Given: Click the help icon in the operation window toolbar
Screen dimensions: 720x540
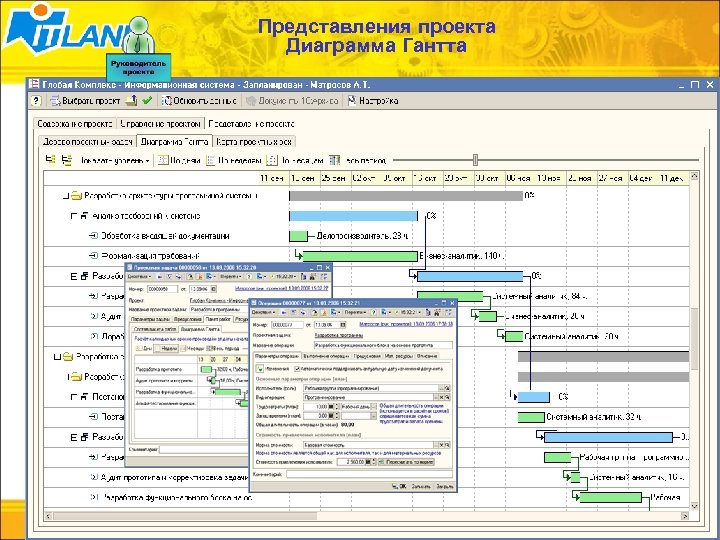Looking at the screenshot, I should click(x=373, y=312).
